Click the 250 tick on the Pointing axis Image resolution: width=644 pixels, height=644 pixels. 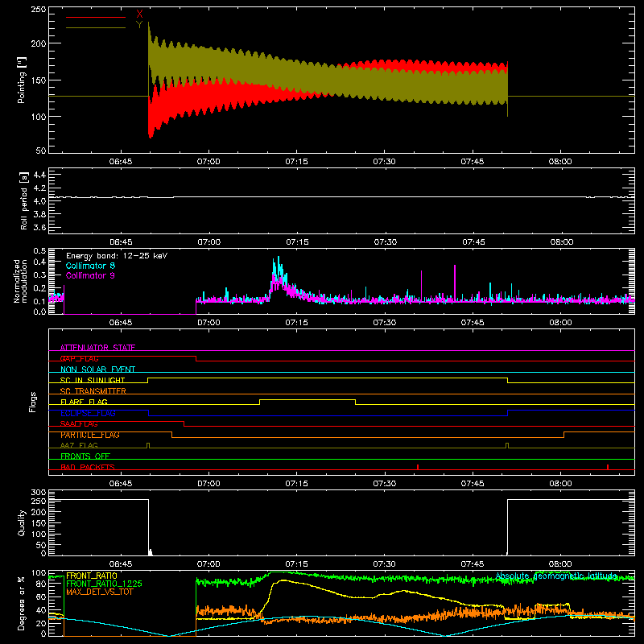38,9
